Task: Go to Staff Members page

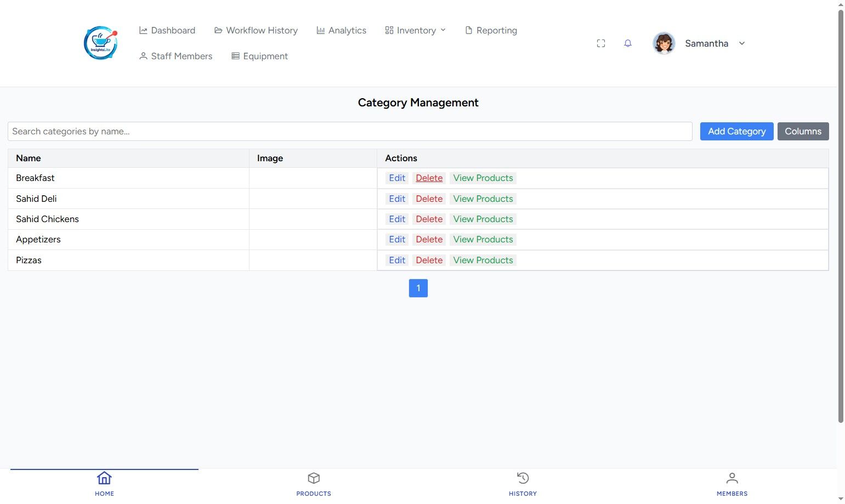Action: [x=175, y=56]
